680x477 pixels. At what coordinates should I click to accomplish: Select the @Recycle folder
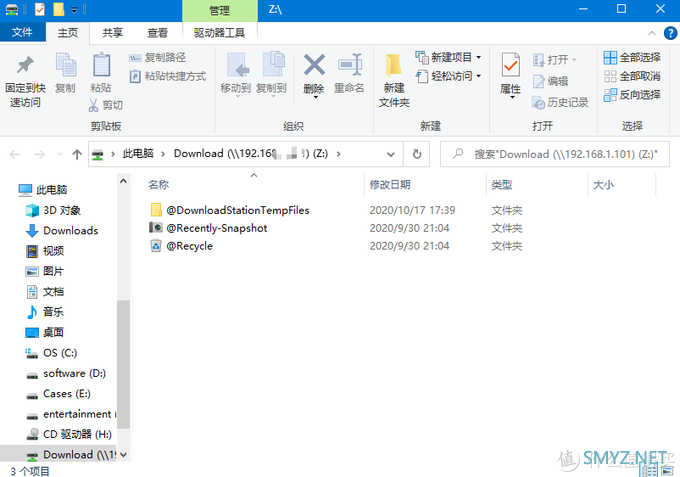[190, 246]
